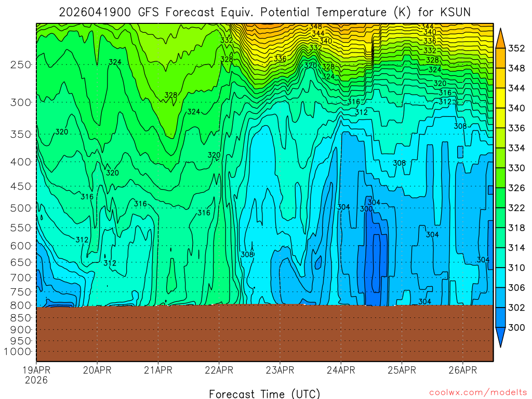
Task: Click the 1000 pressure level on left axis
Action: [x=18, y=352]
